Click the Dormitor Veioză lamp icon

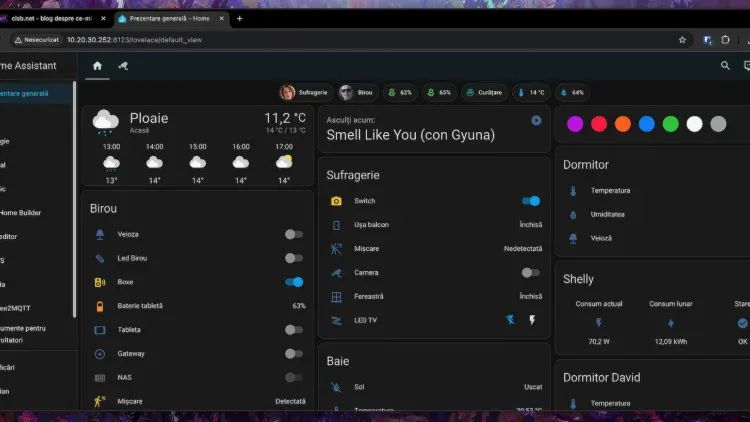click(x=573, y=238)
